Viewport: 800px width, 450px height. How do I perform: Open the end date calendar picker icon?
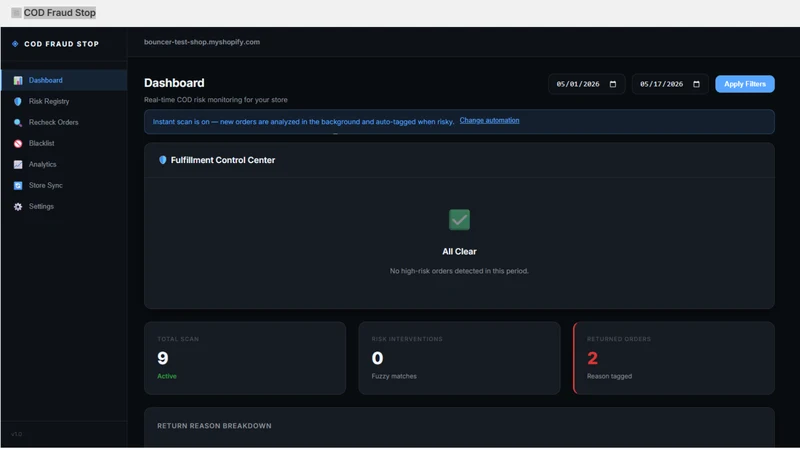pos(696,84)
